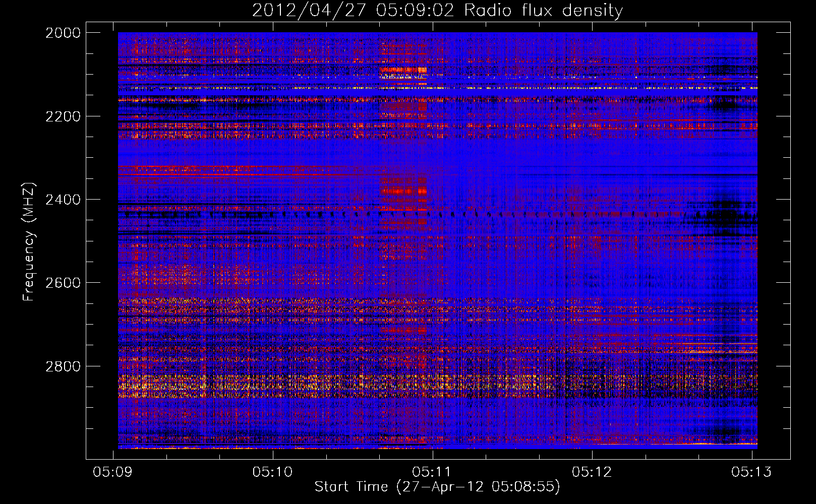Click the 05:09 time axis label

click(x=113, y=472)
